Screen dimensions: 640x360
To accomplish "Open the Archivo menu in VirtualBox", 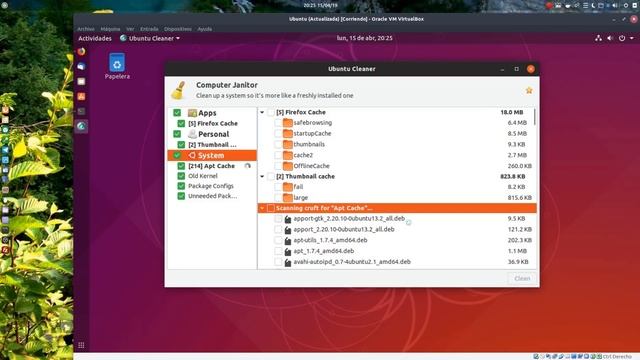I will click(86, 29).
